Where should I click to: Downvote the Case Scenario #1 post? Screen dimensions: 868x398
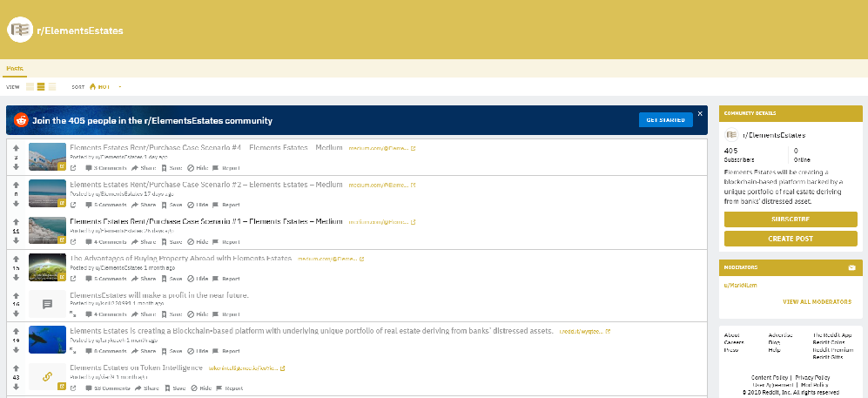(x=16, y=240)
